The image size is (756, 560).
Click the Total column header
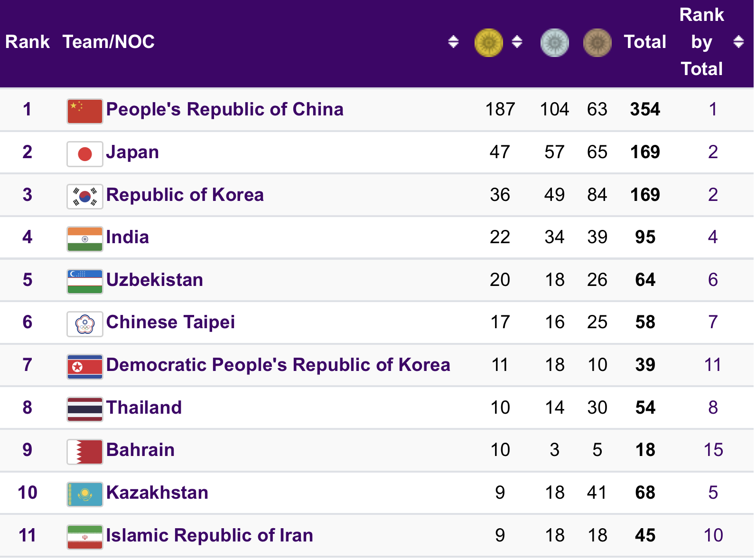tap(644, 42)
